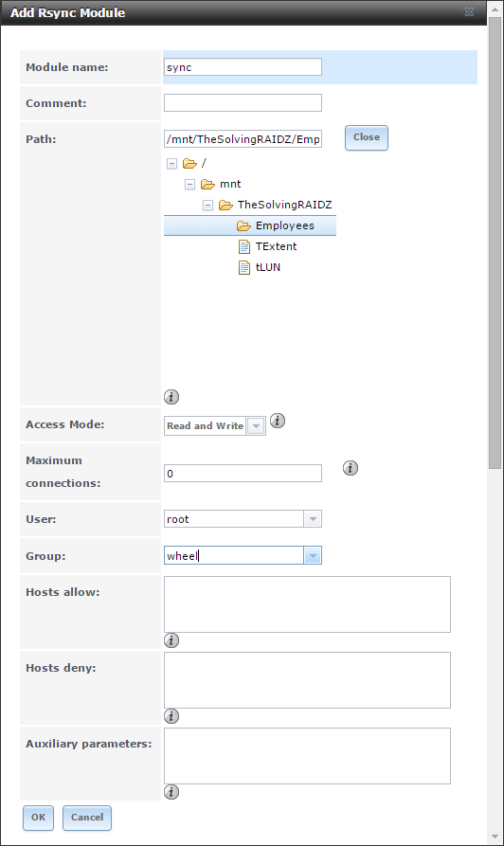504x846 pixels.
Task: Click the info icon under Auxiliary parameters
Action: tap(171, 792)
